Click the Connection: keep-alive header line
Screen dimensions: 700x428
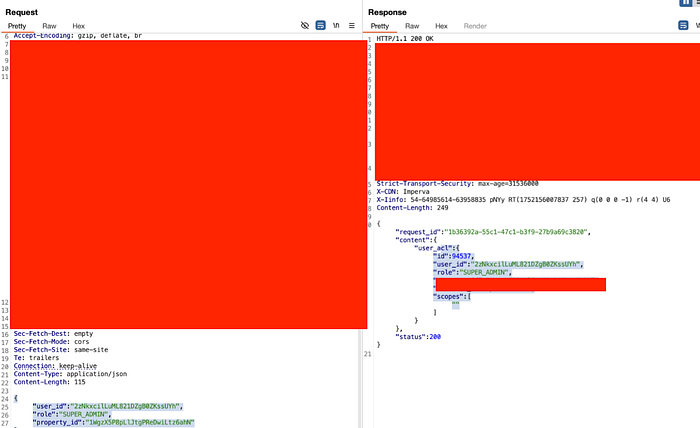pos(55,366)
